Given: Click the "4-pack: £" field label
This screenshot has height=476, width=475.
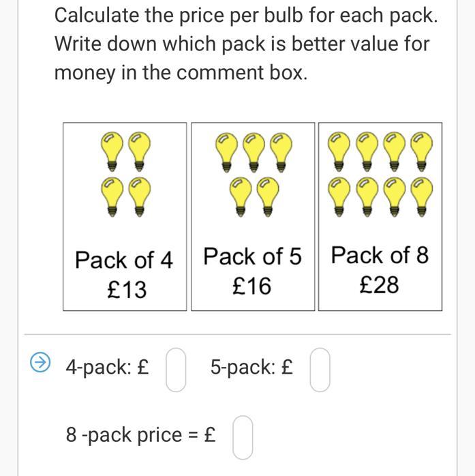Looking at the screenshot, I should [x=108, y=367].
